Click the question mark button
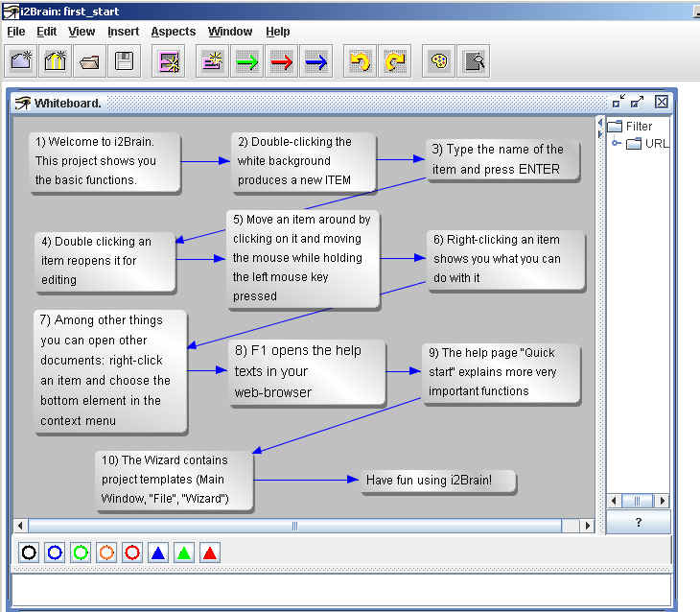 pyautogui.click(x=639, y=522)
